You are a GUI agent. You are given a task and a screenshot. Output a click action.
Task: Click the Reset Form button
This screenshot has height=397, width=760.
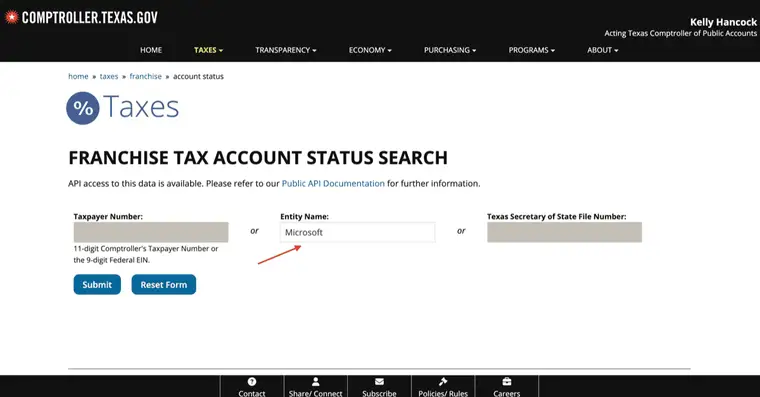[x=164, y=285]
